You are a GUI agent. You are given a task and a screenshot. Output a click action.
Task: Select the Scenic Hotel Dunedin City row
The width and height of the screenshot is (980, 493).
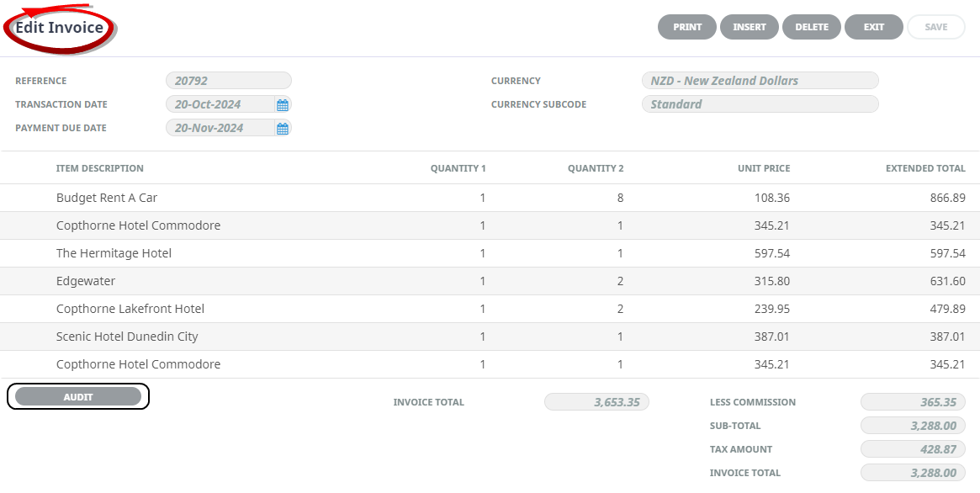(490, 337)
